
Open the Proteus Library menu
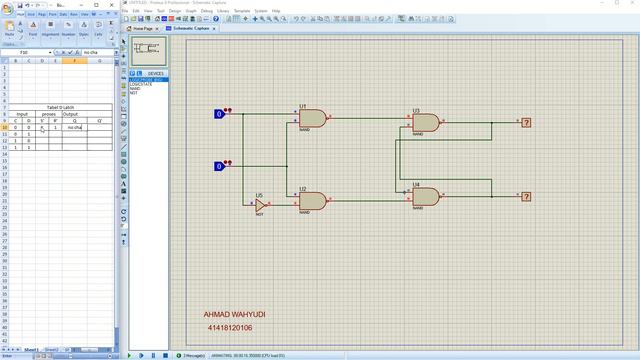point(223,11)
